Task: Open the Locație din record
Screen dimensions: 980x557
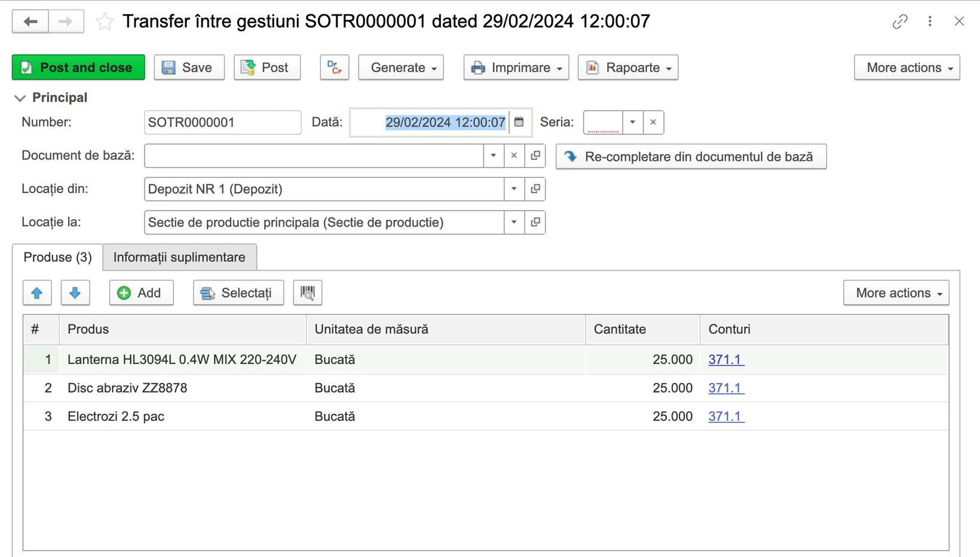Action: pos(535,189)
